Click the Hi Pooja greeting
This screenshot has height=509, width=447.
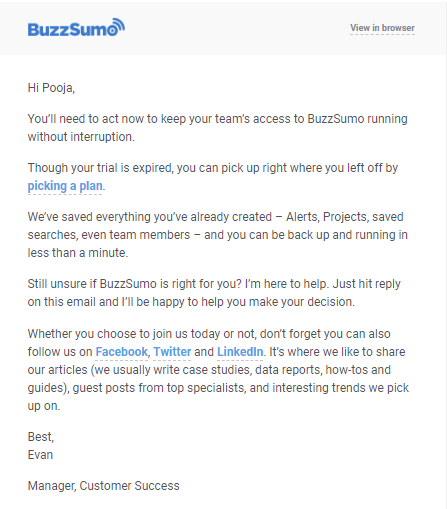(51, 88)
